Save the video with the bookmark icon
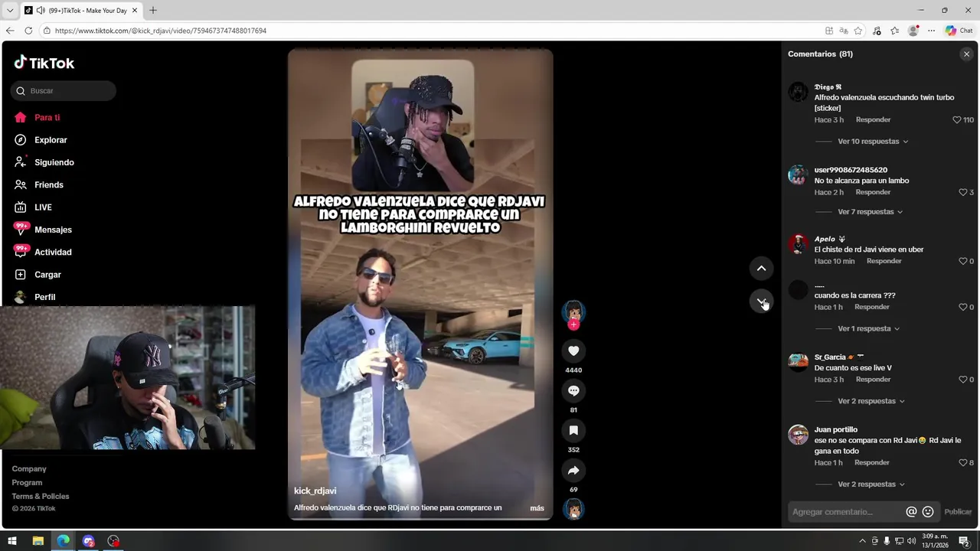This screenshot has width=980, height=551. [x=573, y=430]
